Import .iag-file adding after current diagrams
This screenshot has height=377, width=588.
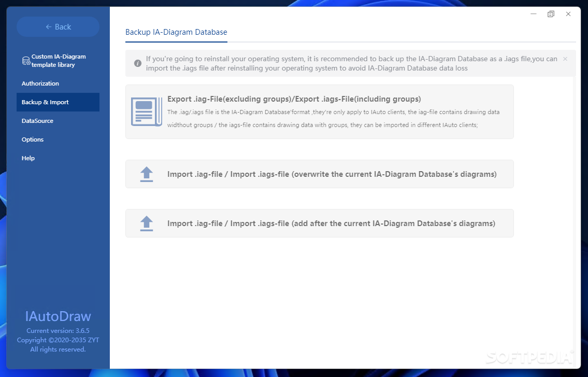(x=320, y=224)
